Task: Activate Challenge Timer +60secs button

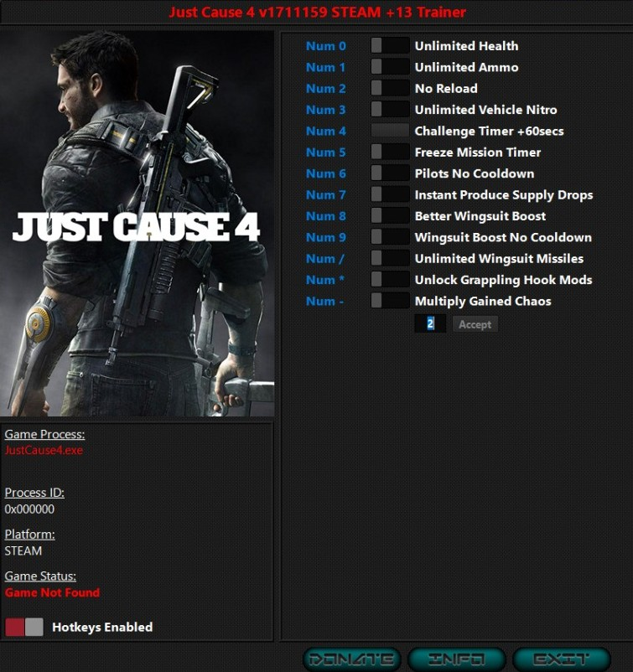Action: 390,131
